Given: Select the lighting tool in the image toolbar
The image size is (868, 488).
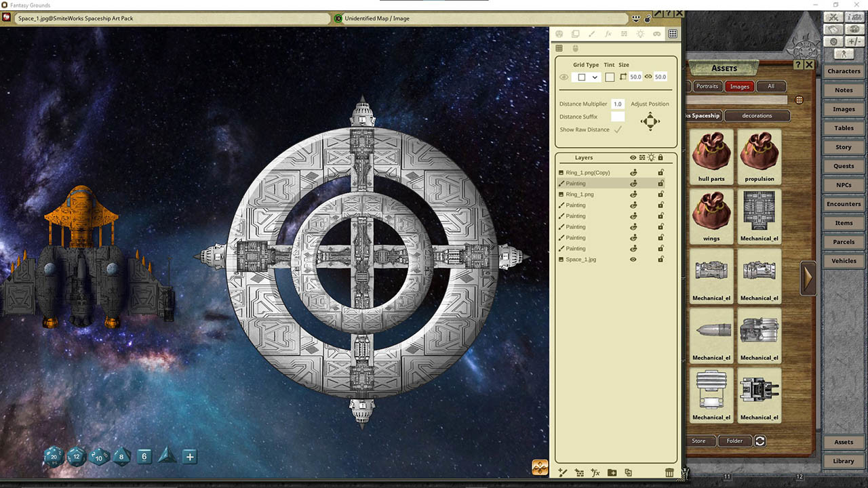Looking at the screenshot, I should coord(640,34).
